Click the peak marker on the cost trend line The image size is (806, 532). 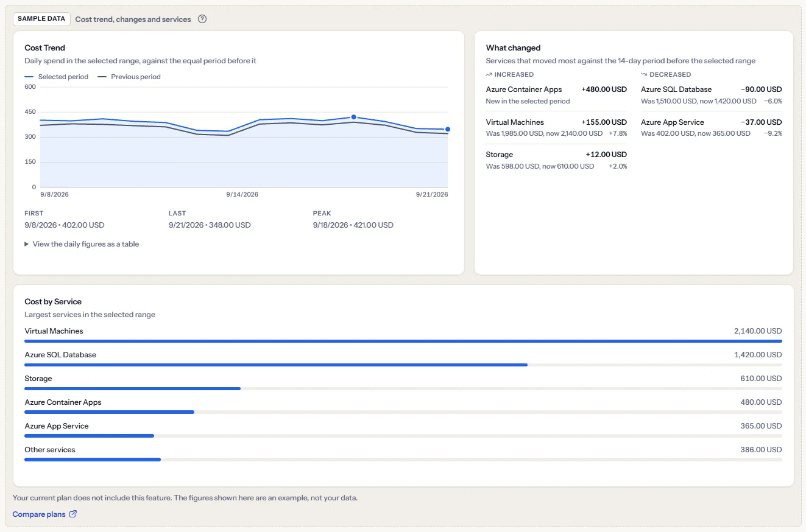tap(353, 117)
